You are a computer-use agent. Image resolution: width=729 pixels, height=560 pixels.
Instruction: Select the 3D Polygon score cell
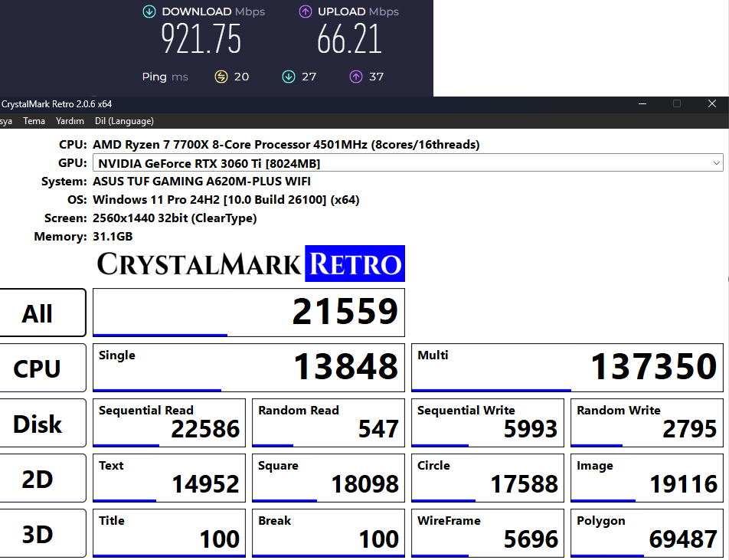[647, 533]
